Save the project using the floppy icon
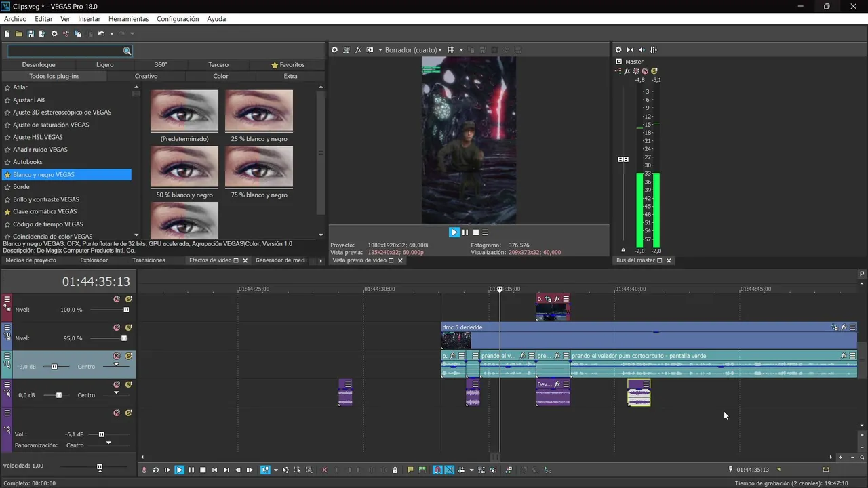The width and height of the screenshot is (868, 488). click(x=31, y=34)
